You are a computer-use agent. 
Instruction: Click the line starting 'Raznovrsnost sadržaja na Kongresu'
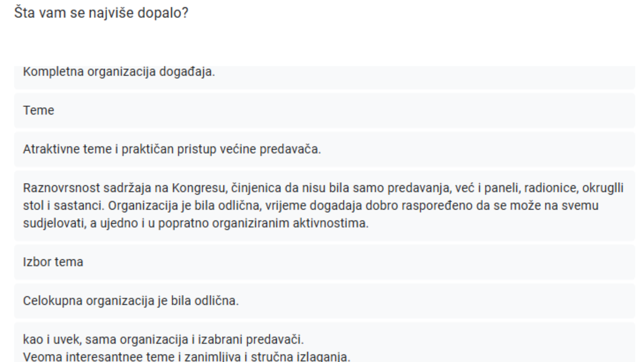click(323, 188)
